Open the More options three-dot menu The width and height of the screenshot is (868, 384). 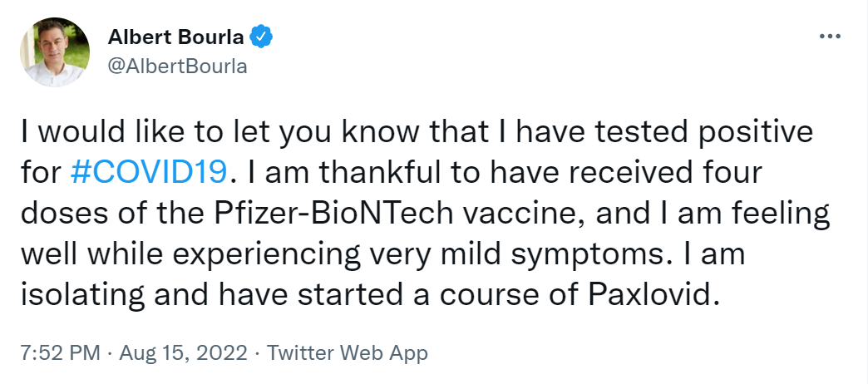point(830,38)
